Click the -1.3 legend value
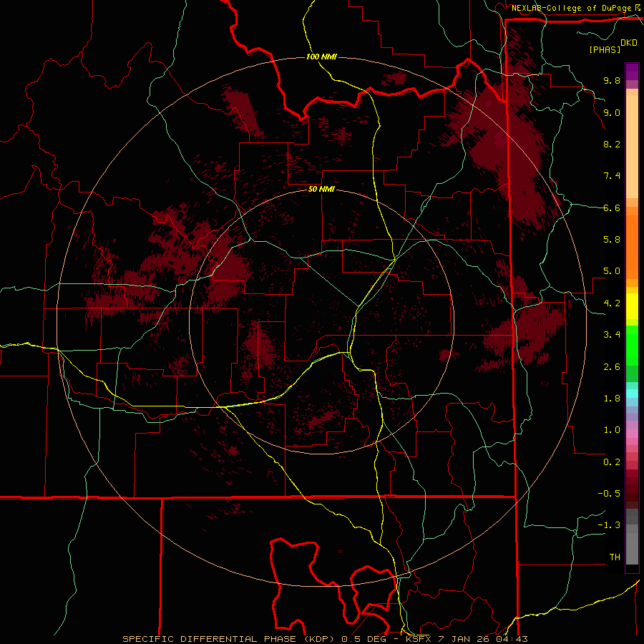This screenshot has height=644, width=644. point(609,525)
